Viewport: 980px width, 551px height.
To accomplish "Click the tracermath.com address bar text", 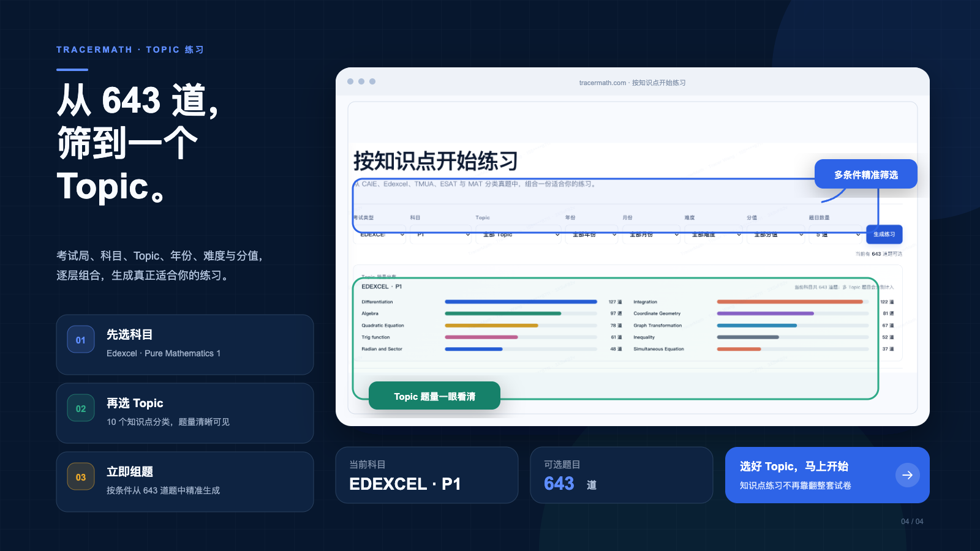I will [x=632, y=83].
